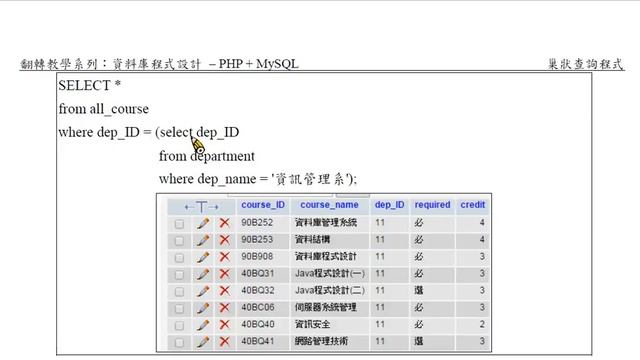The width and height of the screenshot is (640, 360).
Task: Click the credit value in row 40BQ40
Action: [482, 324]
